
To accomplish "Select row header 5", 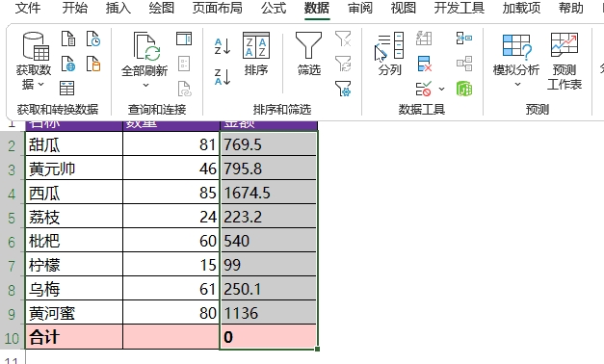I will pyautogui.click(x=12, y=217).
